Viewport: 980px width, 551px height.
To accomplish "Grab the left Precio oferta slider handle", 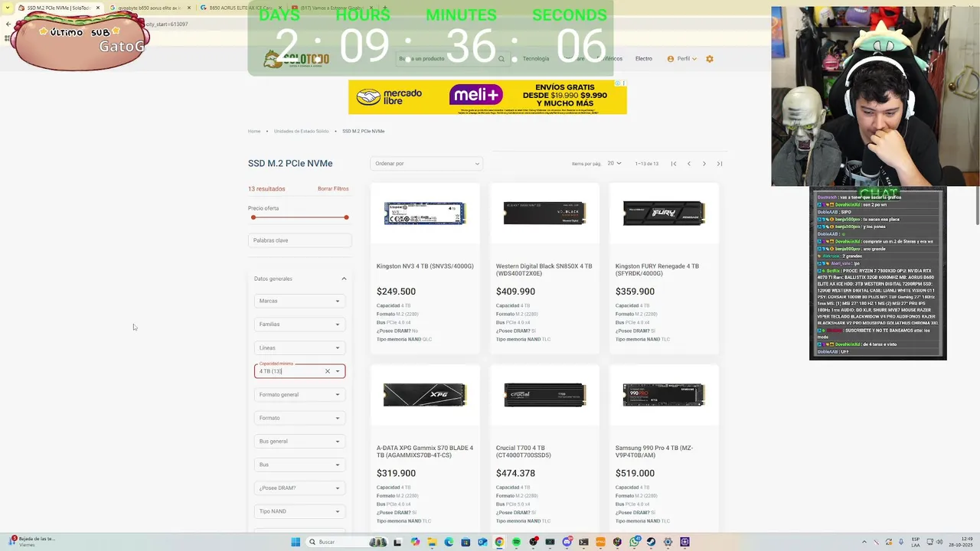I will point(253,217).
